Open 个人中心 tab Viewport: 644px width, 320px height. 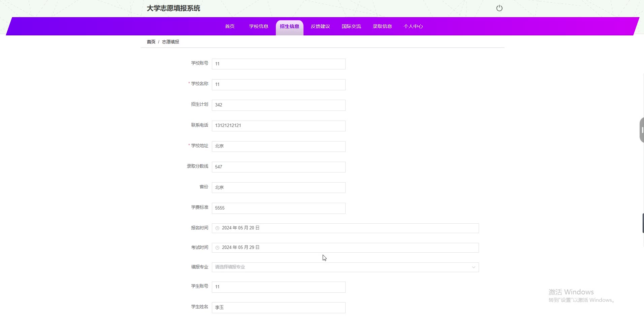pyautogui.click(x=413, y=26)
